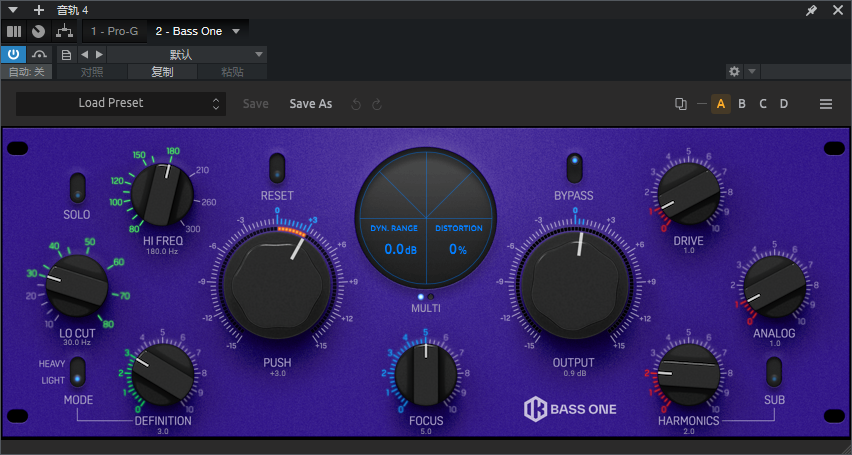Click the sidechain curve icon
Viewport: 852px width, 455px height.
click(39, 54)
